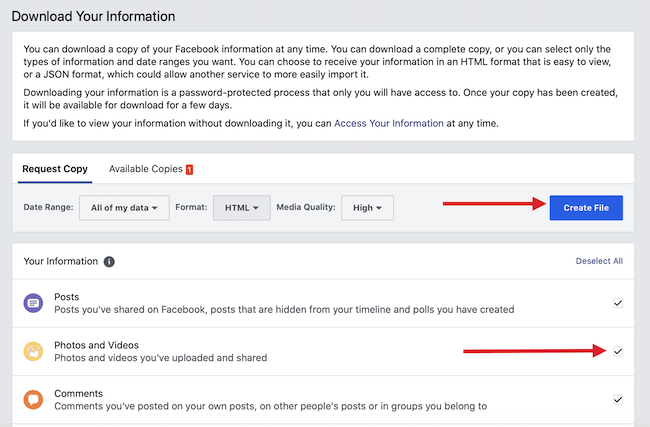Viewport: 650px width, 427px height.
Task: Uncheck the Comments checkbox
Action: point(618,400)
